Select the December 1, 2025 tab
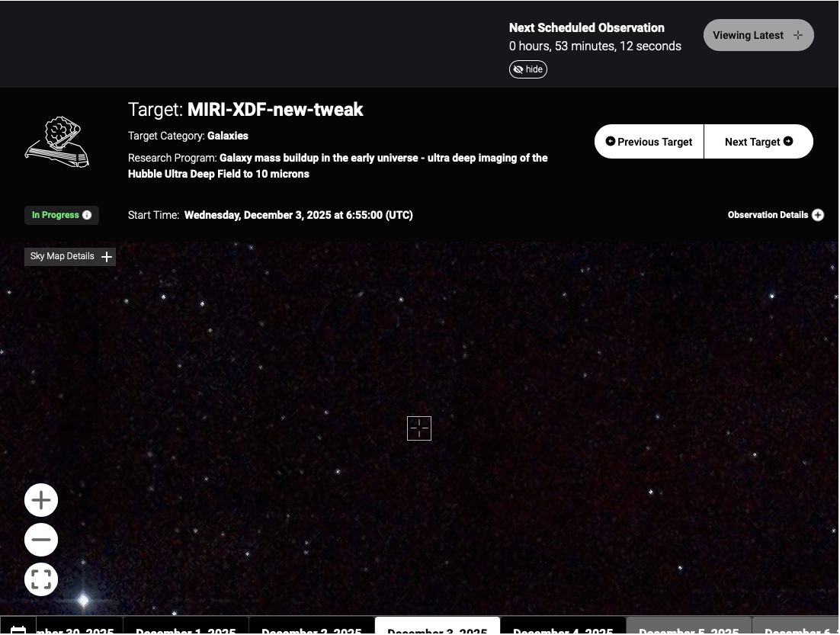The image size is (840, 635). [x=186, y=628]
